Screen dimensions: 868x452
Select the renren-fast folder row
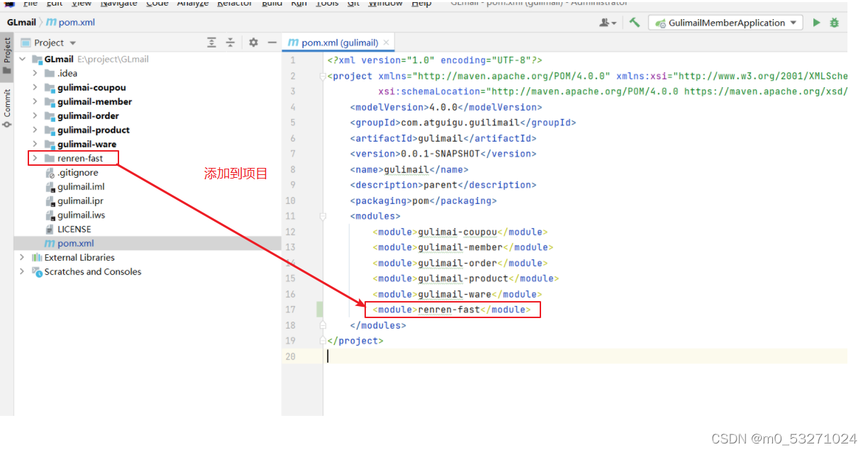[x=80, y=159]
